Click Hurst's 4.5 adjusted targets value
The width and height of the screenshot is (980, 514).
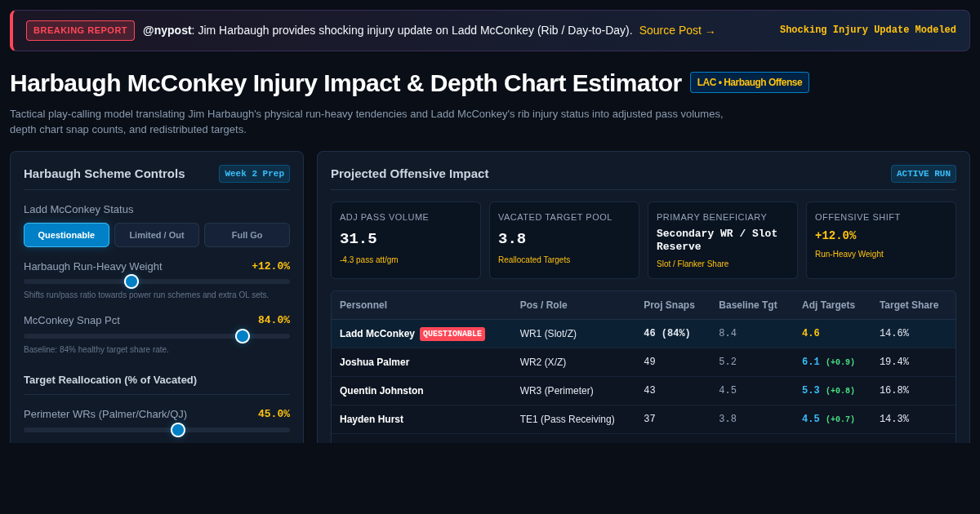click(x=810, y=419)
